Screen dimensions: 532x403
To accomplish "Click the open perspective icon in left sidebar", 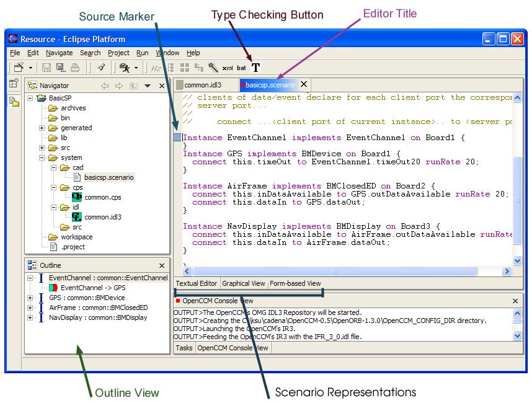I will pyautogui.click(x=13, y=84).
